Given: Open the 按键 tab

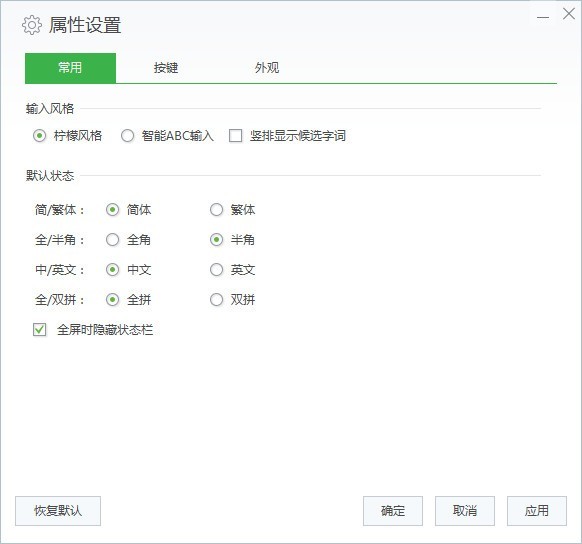Looking at the screenshot, I should point(166,68).
